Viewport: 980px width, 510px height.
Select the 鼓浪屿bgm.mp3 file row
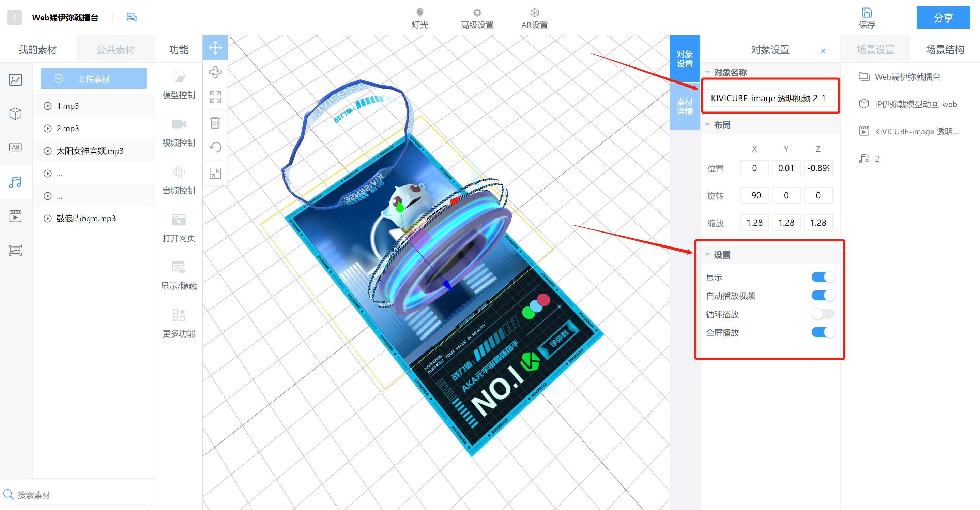94,219
